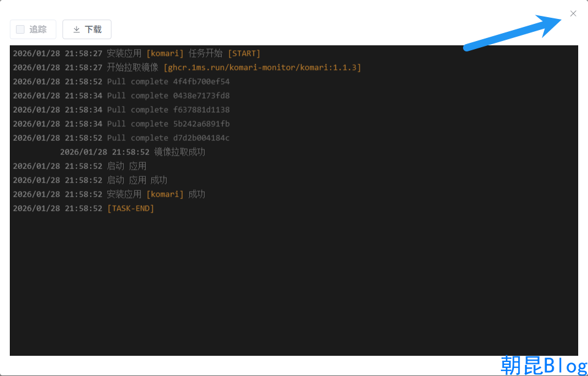Click 任务开始 text in first log line
This screenshot has width=588, height=376.
click(206, 53)
